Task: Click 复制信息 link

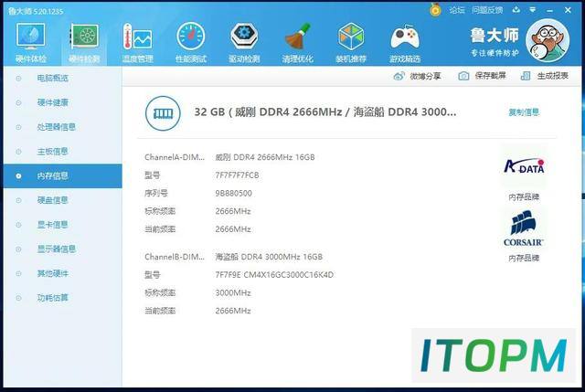Action: pos(524,112)
